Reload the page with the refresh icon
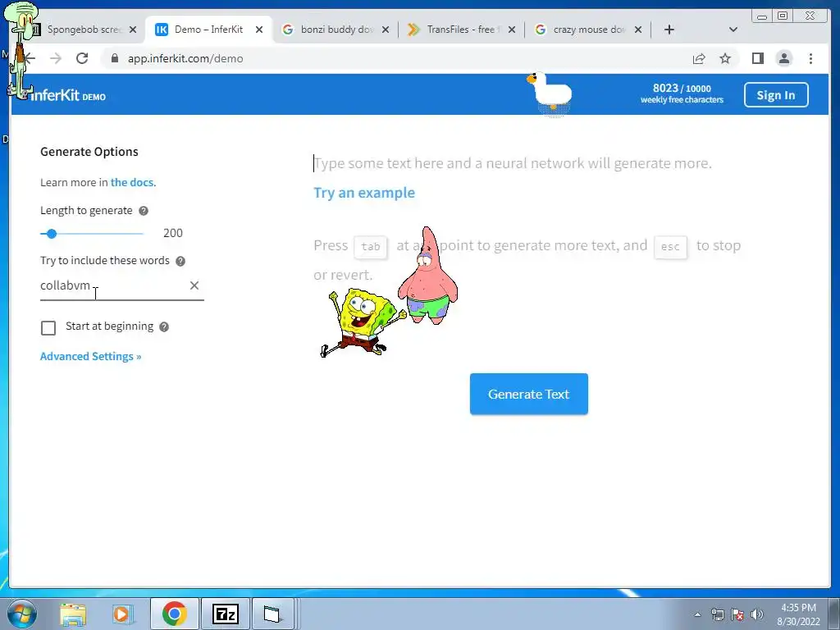 [x=82, y=58]
